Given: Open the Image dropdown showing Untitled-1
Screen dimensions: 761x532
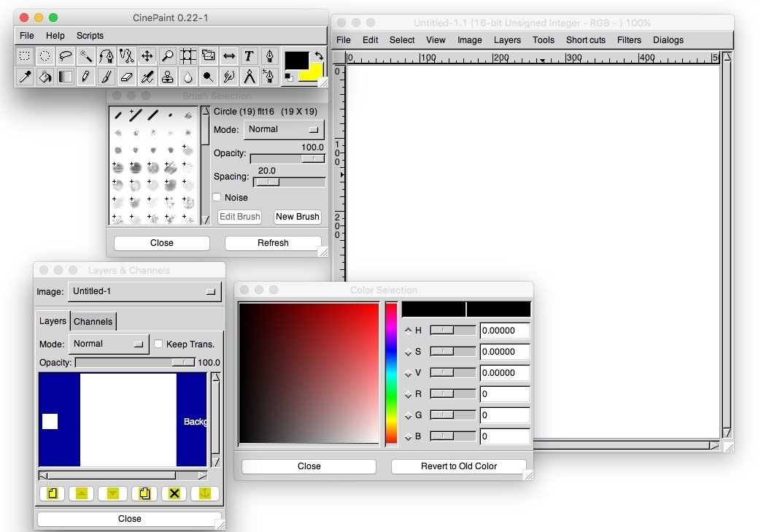Looking at the screenshot, I should pyautogui.click(x=144, y=291).
